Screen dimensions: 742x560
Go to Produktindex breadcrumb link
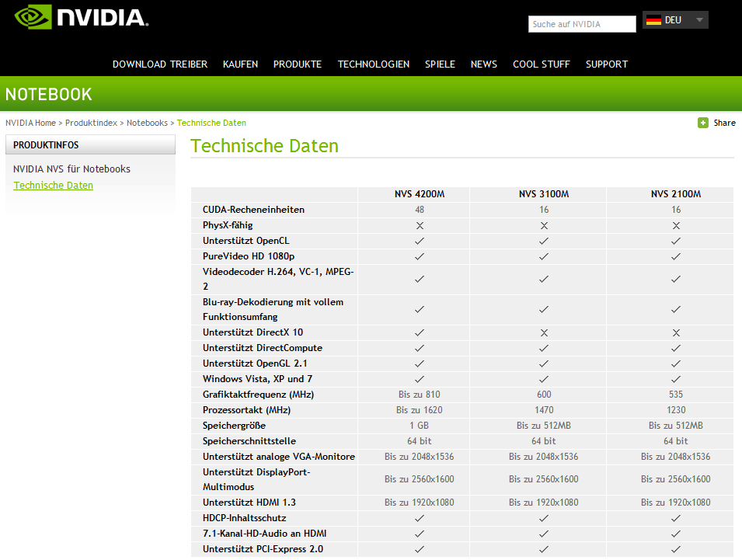tap(91, 123)
